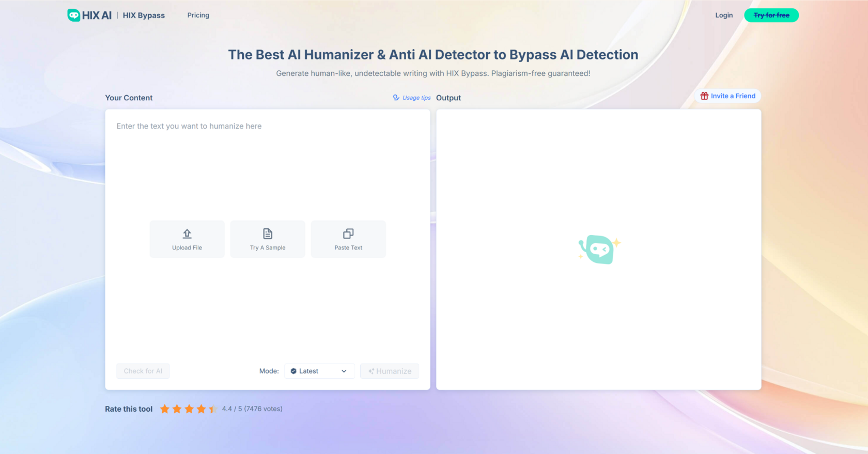Rate the tool with the second star
Screen dimensions: 868x454
[177, 409]
